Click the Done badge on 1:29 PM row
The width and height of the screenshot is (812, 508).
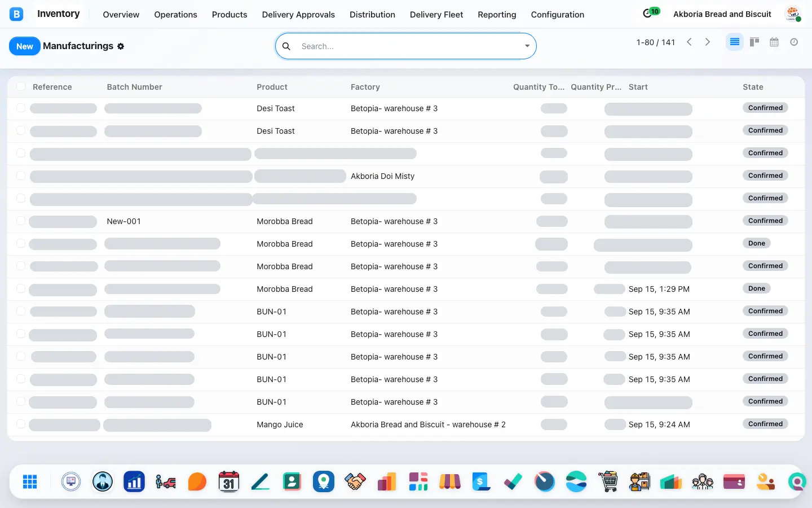tap(757, 288)
